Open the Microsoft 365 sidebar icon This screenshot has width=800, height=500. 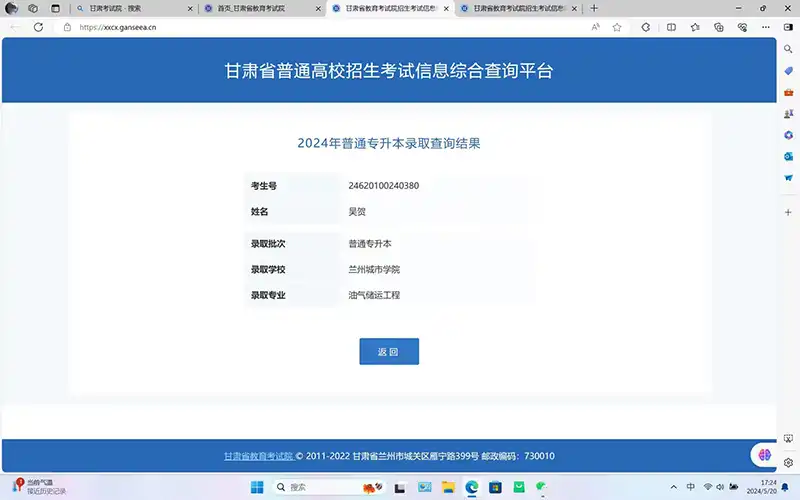tap(788, 135)
